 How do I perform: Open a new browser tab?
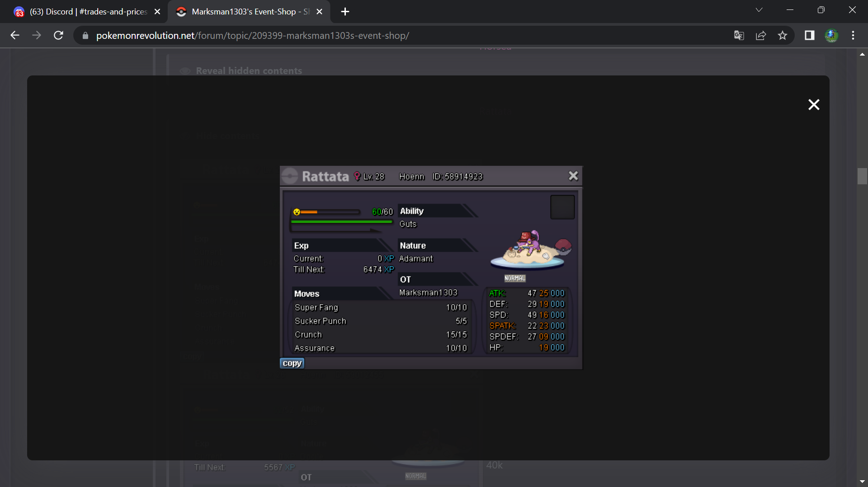coord(345,12)
